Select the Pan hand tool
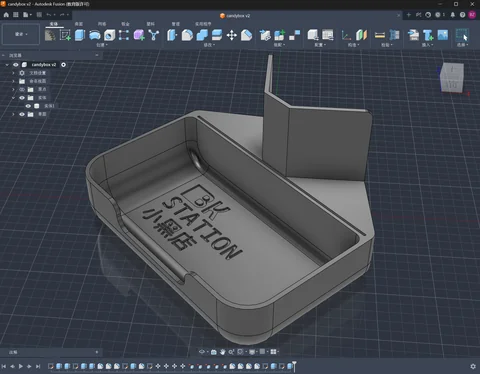Screen dimensions: 480x374 click(222, 352)
